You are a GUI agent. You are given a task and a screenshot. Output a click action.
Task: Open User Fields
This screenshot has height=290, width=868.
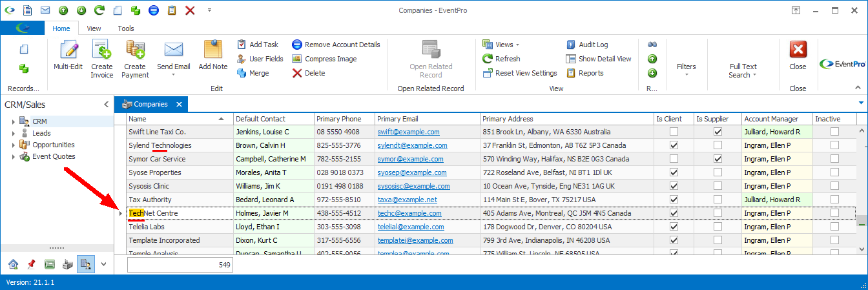(x=260, y=59)
